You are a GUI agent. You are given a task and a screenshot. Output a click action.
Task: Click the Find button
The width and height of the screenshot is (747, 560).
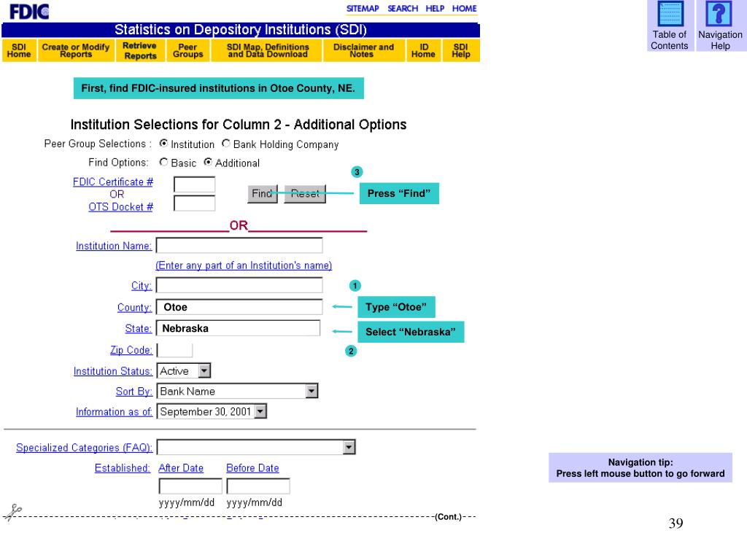[x=262, y=194]
